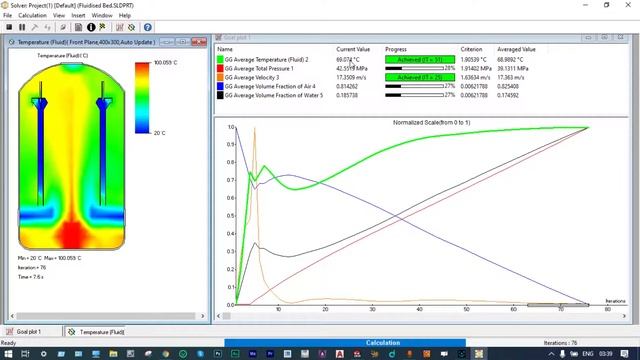Pause the running calculation

(x=22, y=27)
